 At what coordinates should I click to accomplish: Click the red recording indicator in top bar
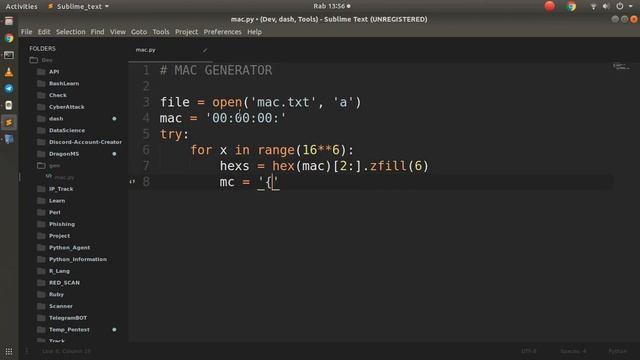pyautogui.click(x=550, y=6)
